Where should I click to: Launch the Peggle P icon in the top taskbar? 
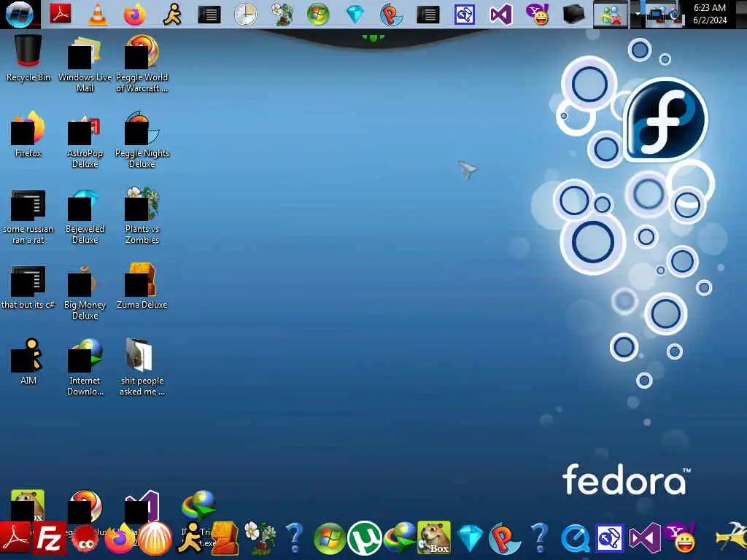(x=391, y=15)
